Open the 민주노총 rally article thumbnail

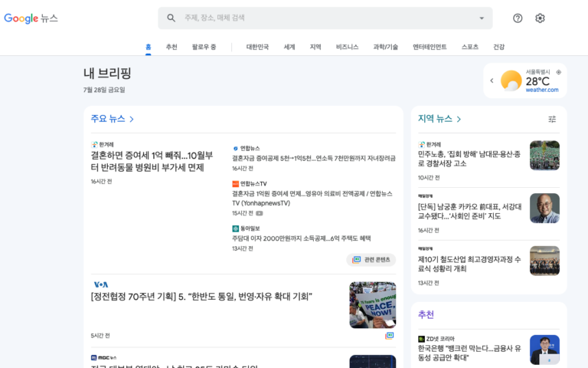pyautogui.click(x=544, y=156)
